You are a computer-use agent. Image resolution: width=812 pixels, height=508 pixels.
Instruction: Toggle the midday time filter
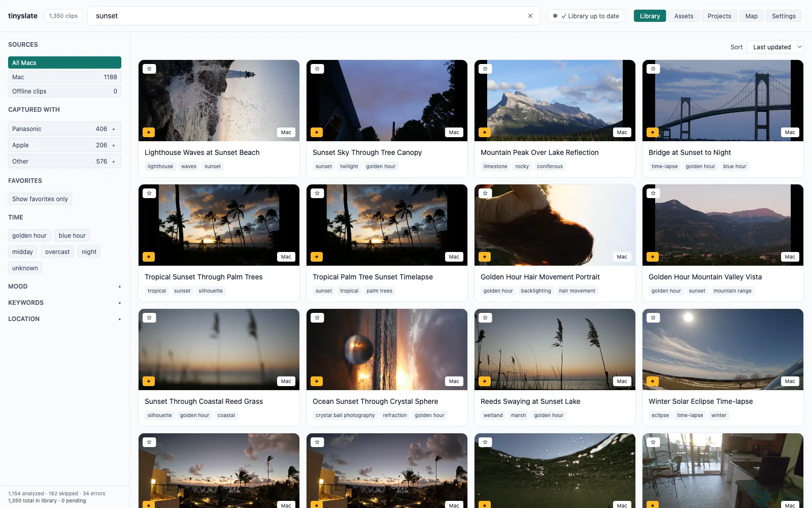point(22,251)
